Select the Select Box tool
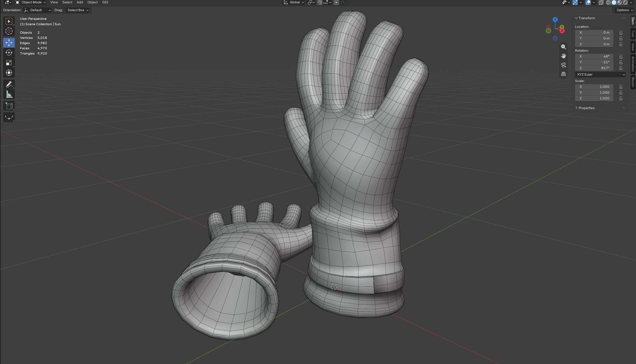 [9, 21]
